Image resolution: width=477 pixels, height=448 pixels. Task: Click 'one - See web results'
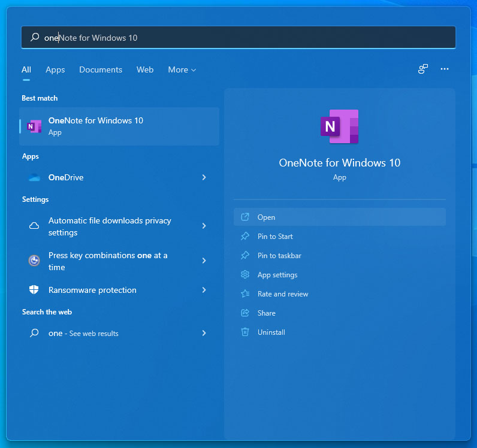tap(119, 333)
